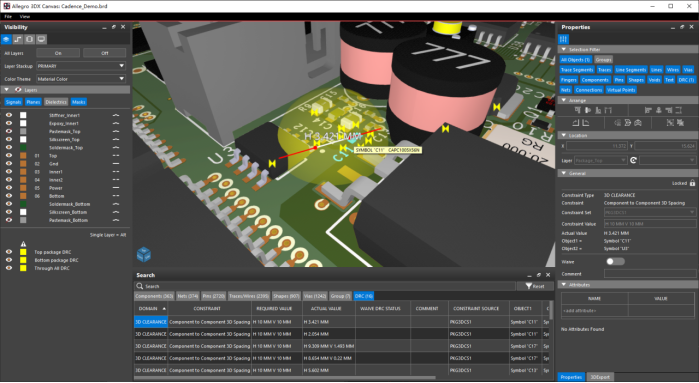Screen dimensions: 699x383
Task: Open the nets/trace tab icon in Visibility panel
Action: pyautogui.click(x=18, y=39)
